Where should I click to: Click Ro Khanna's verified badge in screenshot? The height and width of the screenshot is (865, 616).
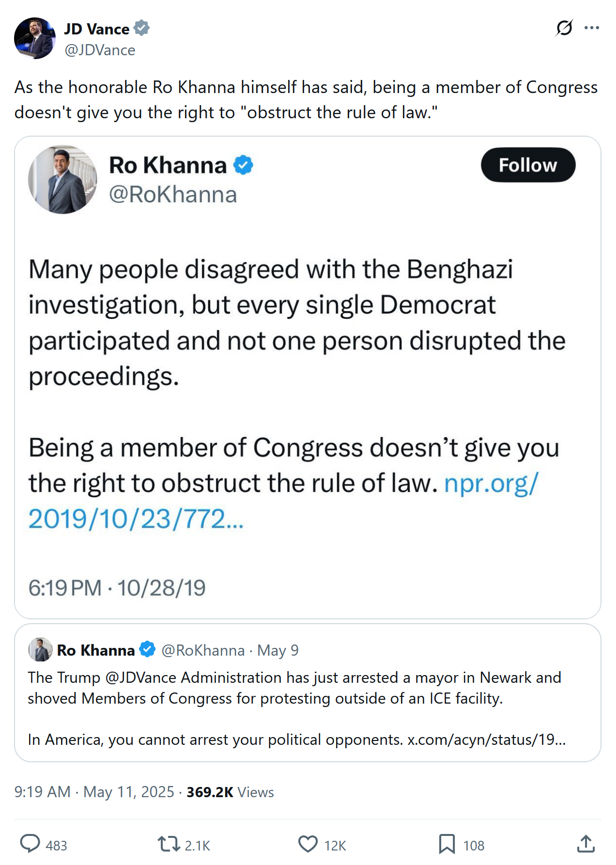click(243, 165)
